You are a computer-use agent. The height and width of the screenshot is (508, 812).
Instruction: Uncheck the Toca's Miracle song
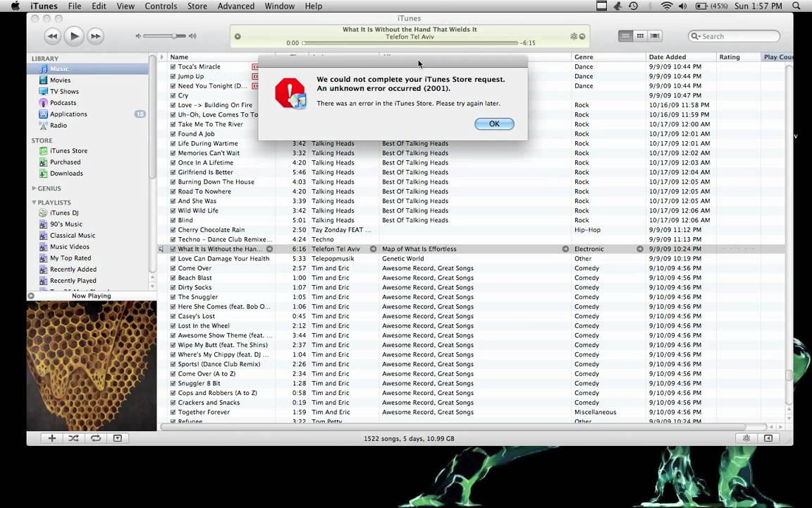coord(173,67)
